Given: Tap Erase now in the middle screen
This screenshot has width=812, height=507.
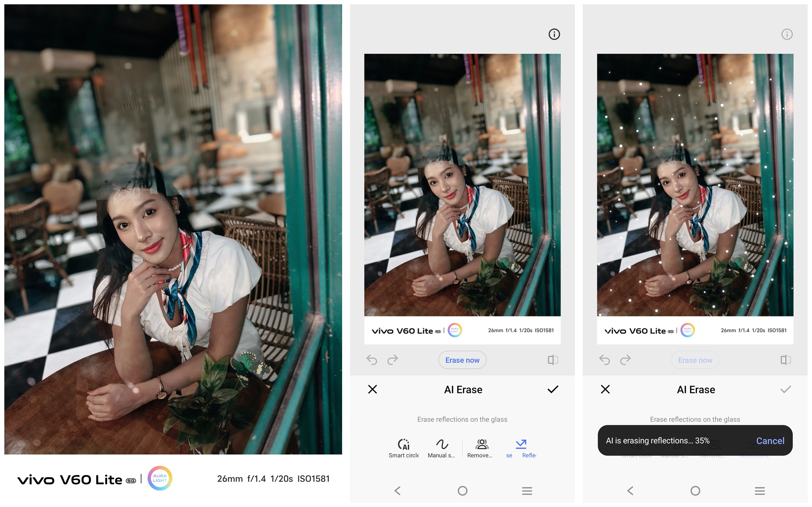Looking at the screenshot, I should coord(462,360).
